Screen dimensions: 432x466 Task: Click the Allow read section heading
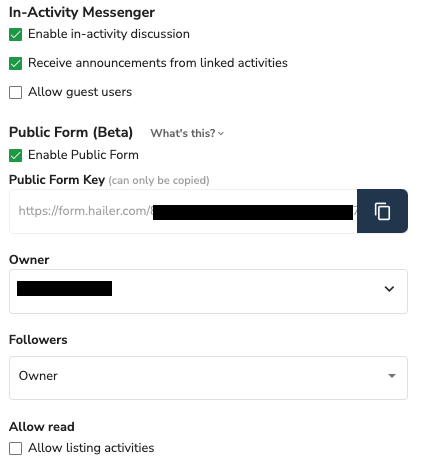[x=42, y=427]
